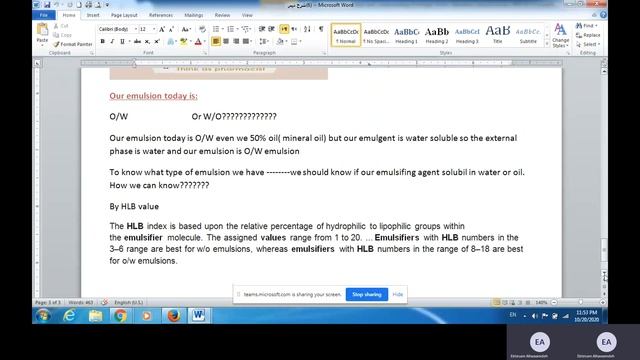The image size is (640, 360).
Task: Toggle Italic formatting
Action: (112, 41)
